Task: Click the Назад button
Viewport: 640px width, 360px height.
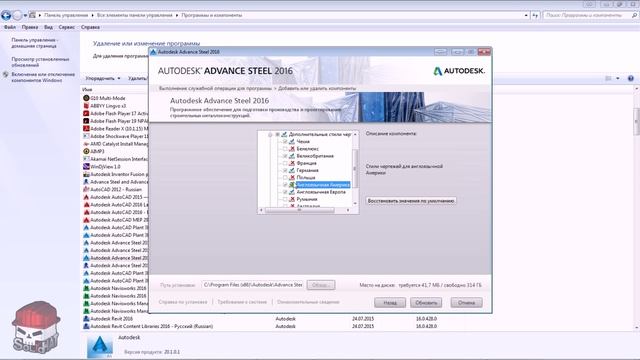Action: pos(390,303)
